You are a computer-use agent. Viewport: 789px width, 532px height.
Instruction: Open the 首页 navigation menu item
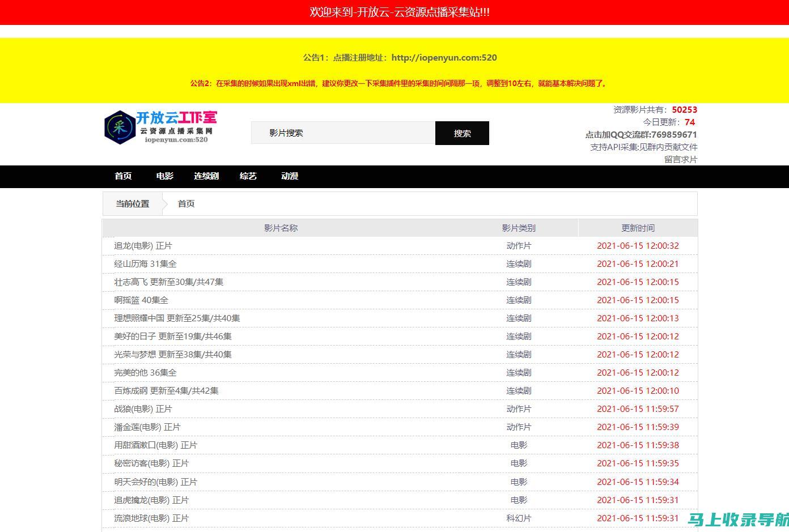coord(123,176)
